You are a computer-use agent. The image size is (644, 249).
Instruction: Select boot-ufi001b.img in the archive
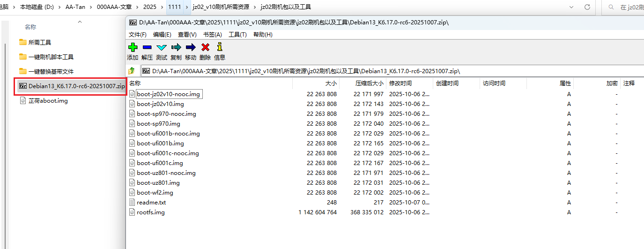pos(160,143)
